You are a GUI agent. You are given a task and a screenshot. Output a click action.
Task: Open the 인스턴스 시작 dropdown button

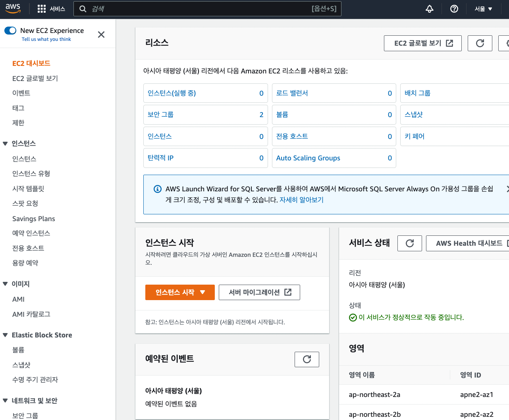(180, 292)
